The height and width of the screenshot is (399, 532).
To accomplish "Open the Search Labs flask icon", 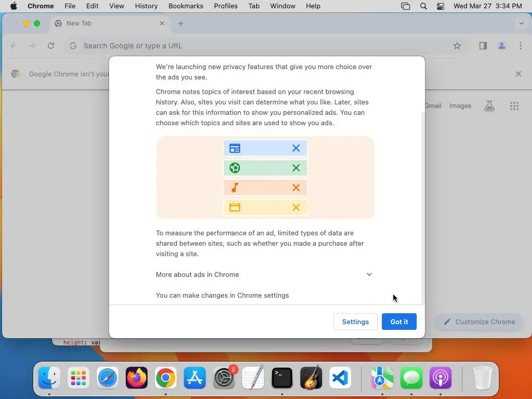I will [489, 106].
